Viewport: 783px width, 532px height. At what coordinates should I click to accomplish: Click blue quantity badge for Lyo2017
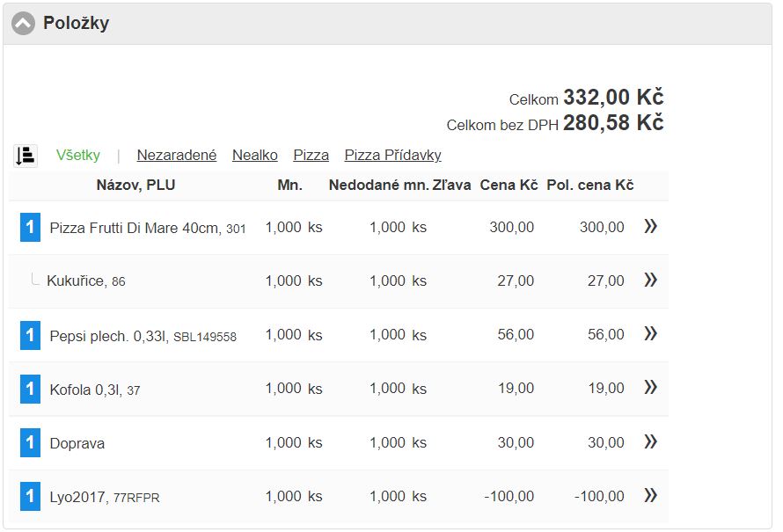click(x=30, y=497)
